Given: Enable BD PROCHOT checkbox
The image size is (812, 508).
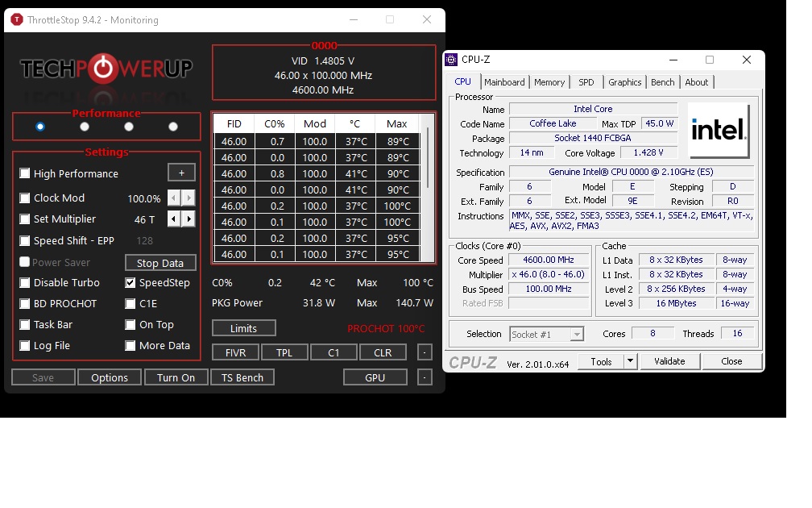Looking at the screenshot, I should click(x=24, y=303).
